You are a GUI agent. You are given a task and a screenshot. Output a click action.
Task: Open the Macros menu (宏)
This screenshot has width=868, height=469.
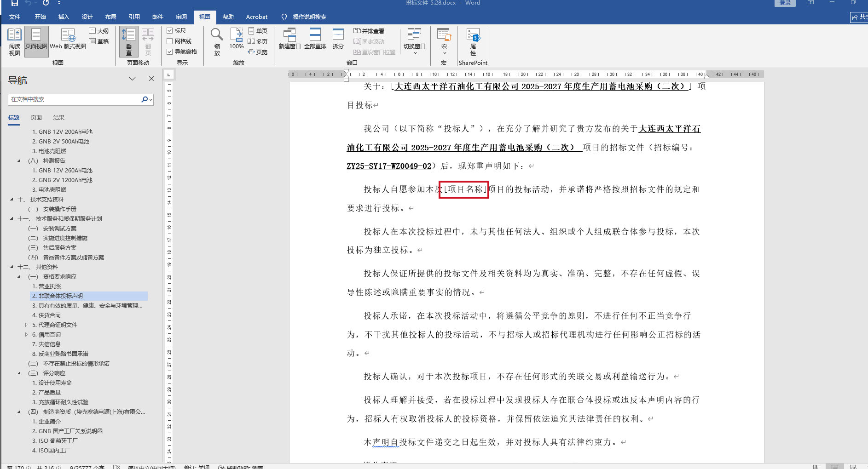pyautogui.click(x=444, y=41)
